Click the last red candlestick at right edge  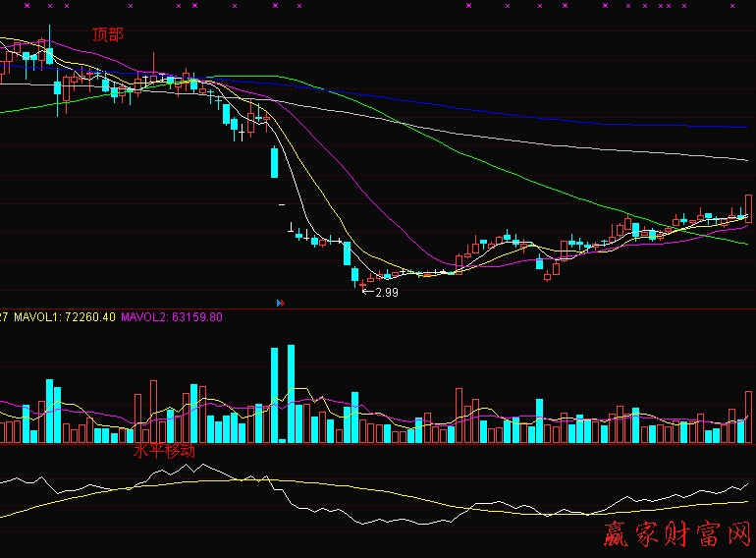click(x=748, y=204)
